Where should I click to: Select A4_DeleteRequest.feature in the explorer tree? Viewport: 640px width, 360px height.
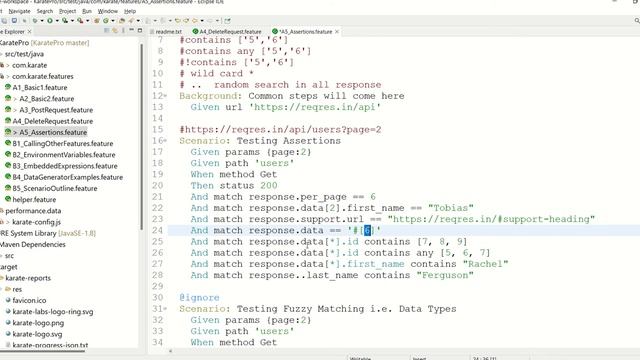pyautogui.click(x=53, y=121)
